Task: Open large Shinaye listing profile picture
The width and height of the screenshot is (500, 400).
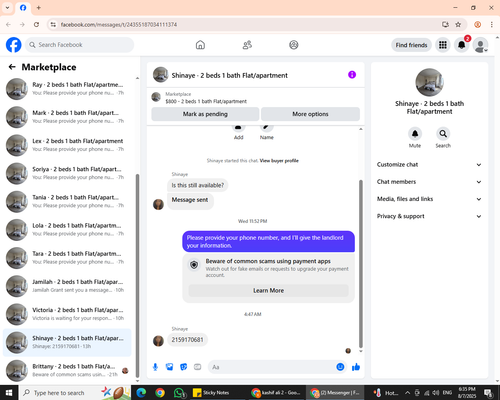Action: (429, 82)
